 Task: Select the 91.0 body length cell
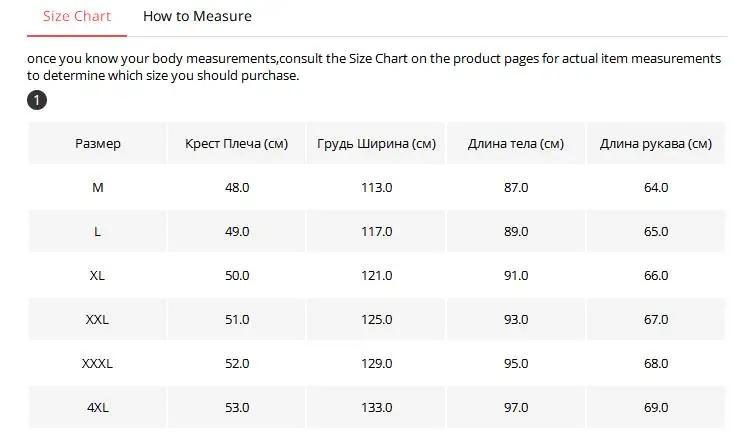point(516,275)
